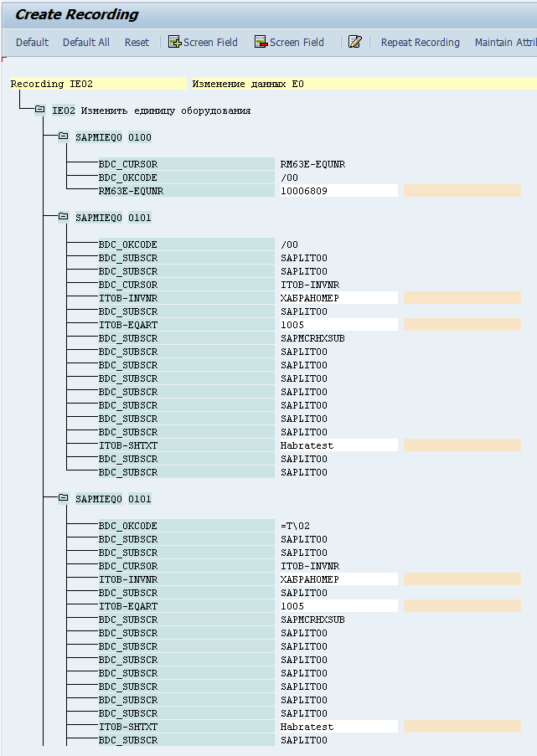Collapse the first SAPMIEQ0 0101 folder

(x=64, y=218)
